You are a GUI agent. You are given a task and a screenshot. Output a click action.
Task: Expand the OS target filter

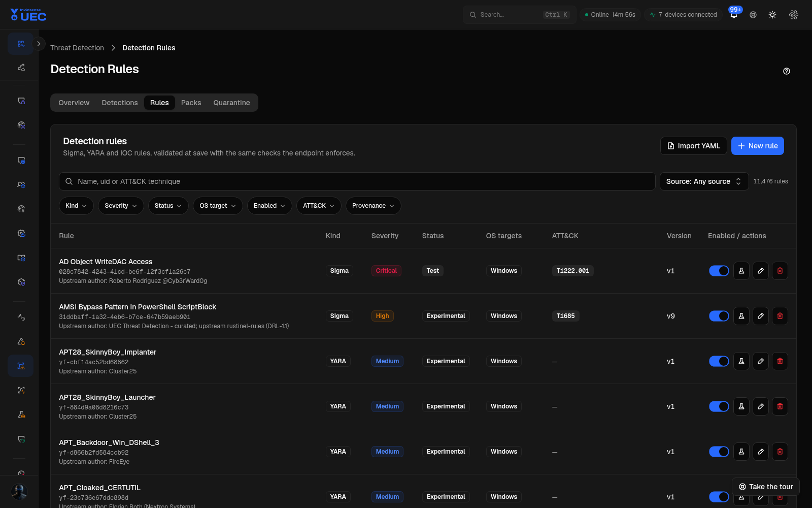coord(218,206)
